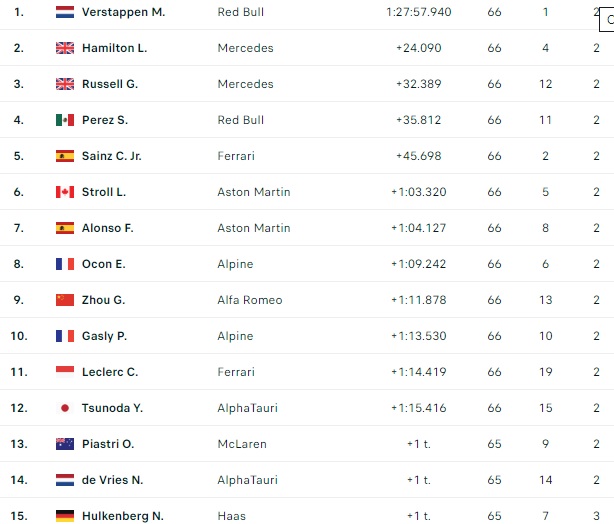
Task: Open Alonso F. driver profile
Action: coord(107,228)
